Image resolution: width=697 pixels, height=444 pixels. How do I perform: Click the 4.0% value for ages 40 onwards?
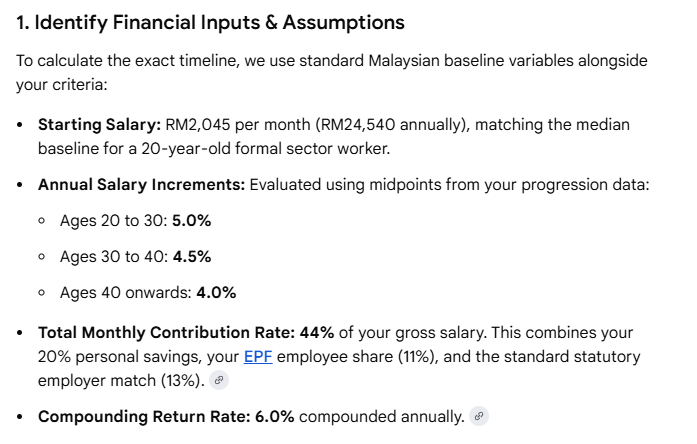pyautogui.click(x=216, y=292)
